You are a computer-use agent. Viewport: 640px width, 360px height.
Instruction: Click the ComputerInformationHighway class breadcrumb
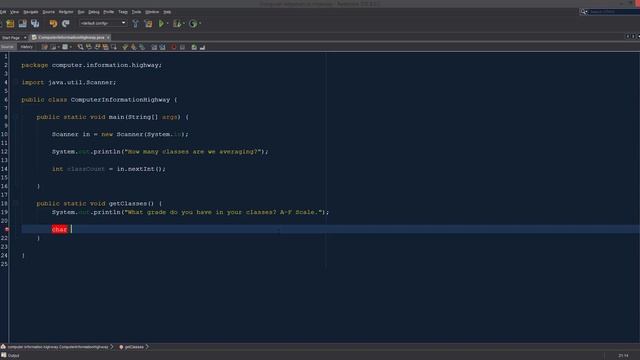point(57,347)
